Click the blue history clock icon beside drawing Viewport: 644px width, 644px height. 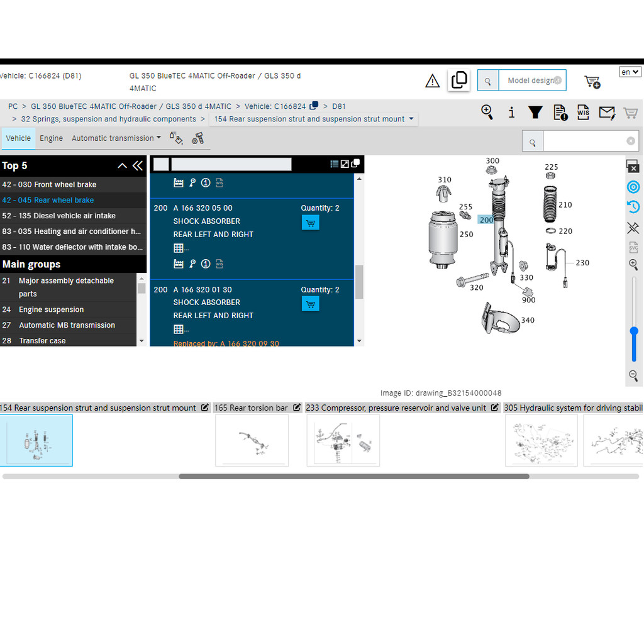(x=633, y=206)
